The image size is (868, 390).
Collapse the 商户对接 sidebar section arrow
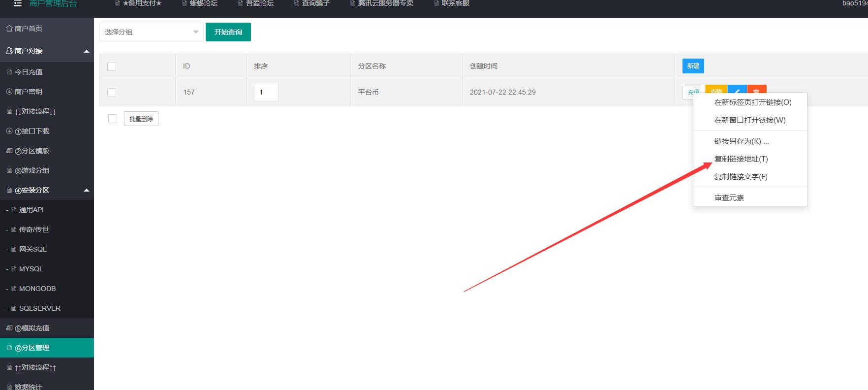click(87, 51)
